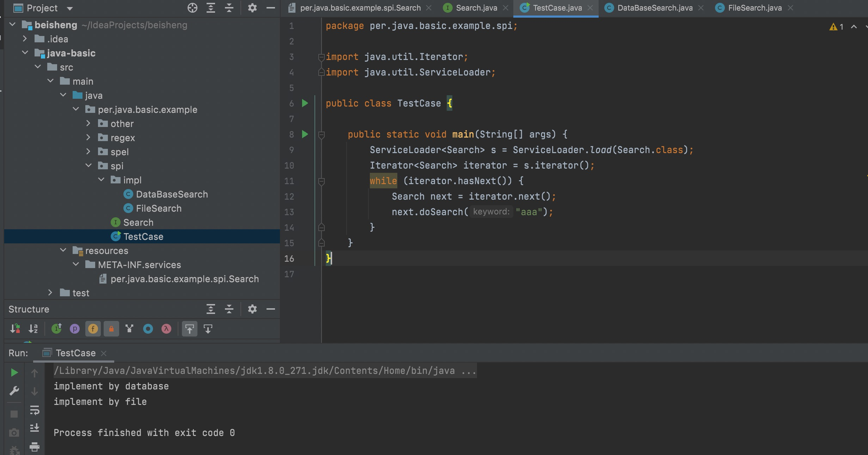Rerun TestCase with green play button
Viewport: 868px width, 455px height.
14,372
